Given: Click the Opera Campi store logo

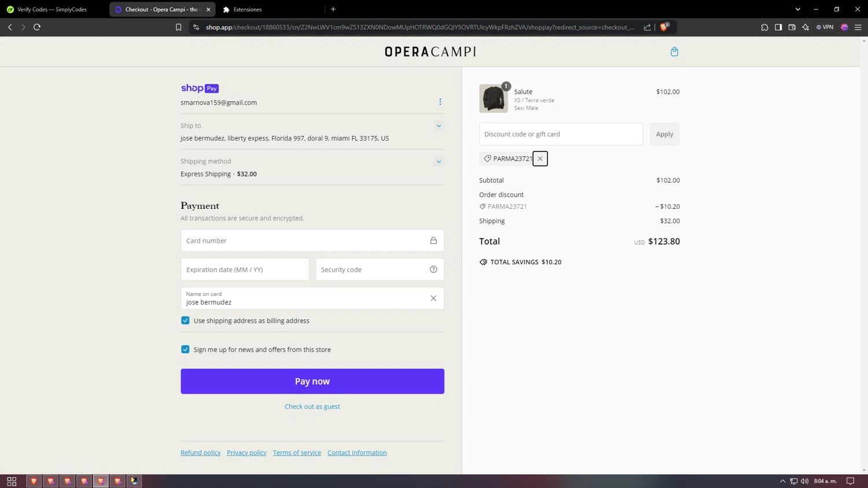Looking at the screenshot, I should pos(430,52).
